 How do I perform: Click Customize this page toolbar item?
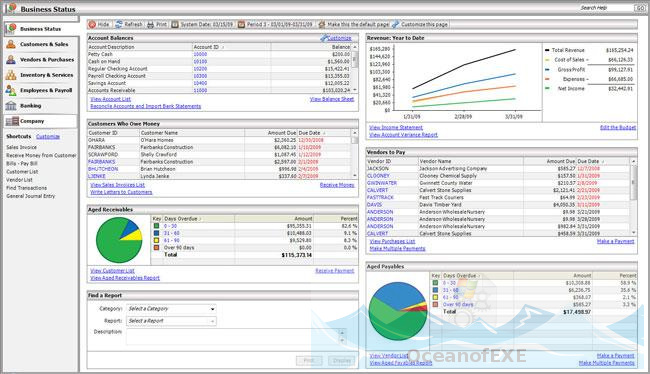tap(420, 24)
